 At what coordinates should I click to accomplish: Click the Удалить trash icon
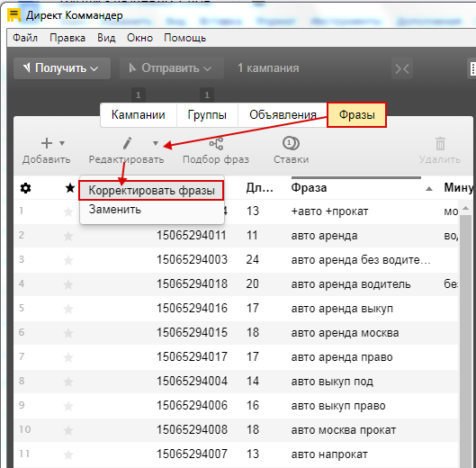pyautogui.click(x=440, y=143)
